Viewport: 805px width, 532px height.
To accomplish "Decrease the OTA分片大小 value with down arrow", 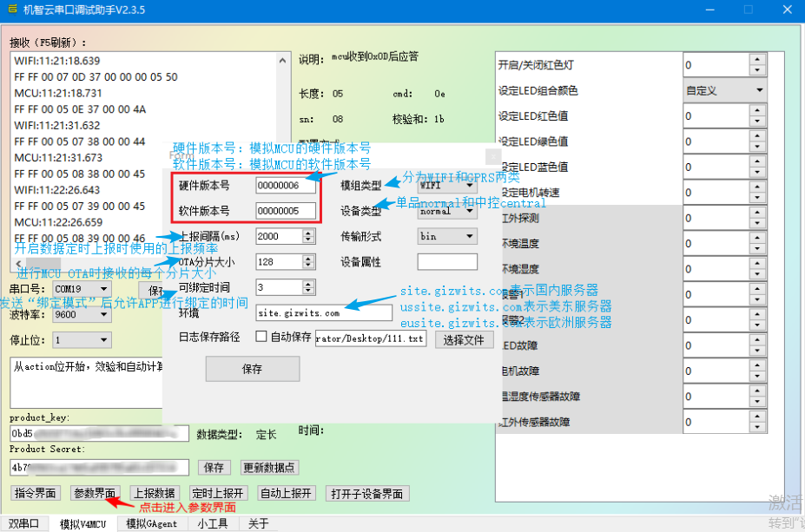I will click(308, 266).
